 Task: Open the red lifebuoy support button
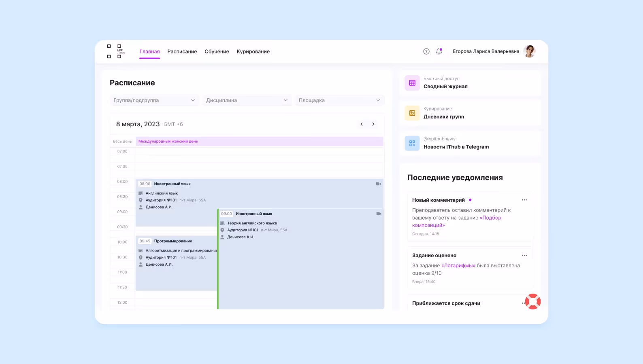tap(533, 301)
